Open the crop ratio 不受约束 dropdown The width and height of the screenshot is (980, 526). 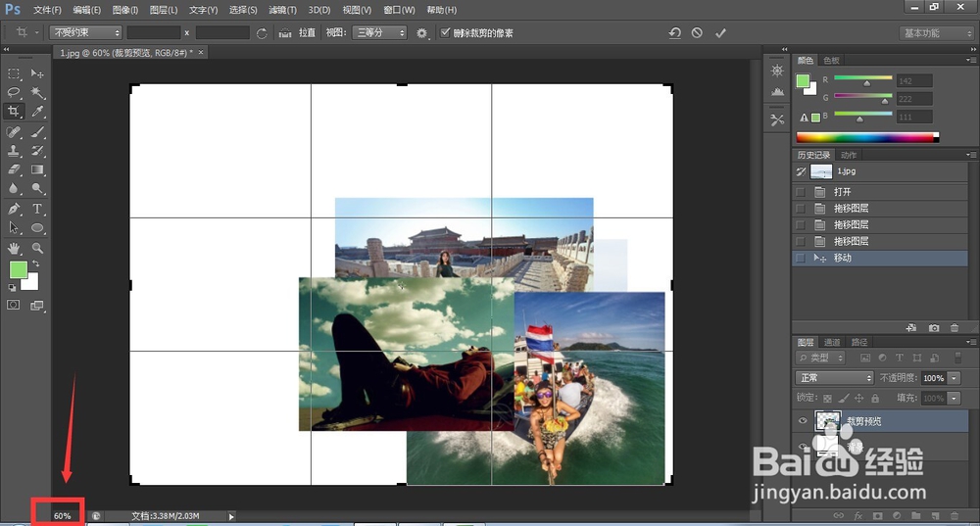click(85, 32)
